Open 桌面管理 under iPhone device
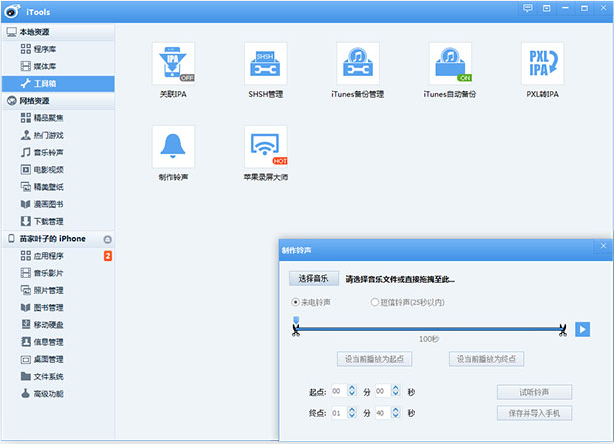Viewport: 614px width, 444px height. pyautogui.click(x=58, y=359)
